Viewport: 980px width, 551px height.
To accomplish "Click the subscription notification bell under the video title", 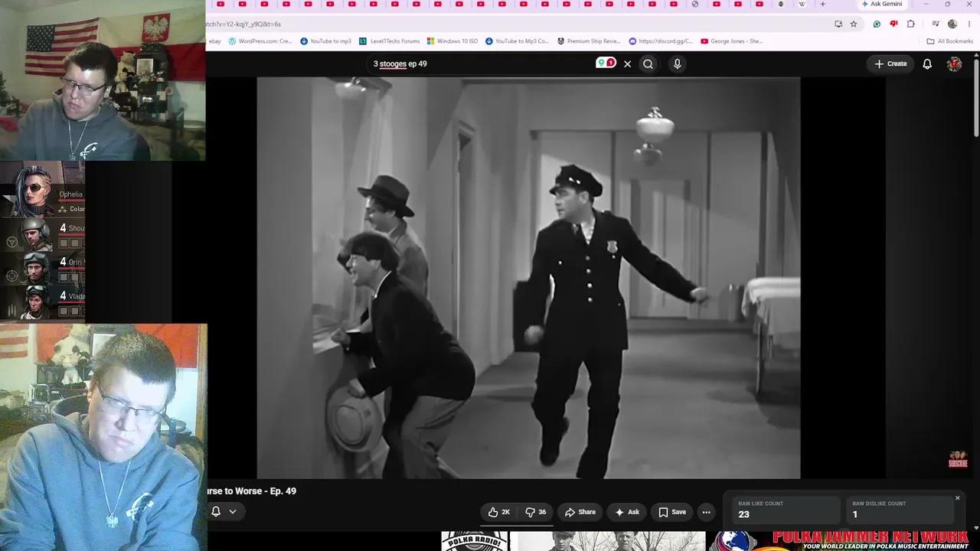I will (x=216, y=511).
